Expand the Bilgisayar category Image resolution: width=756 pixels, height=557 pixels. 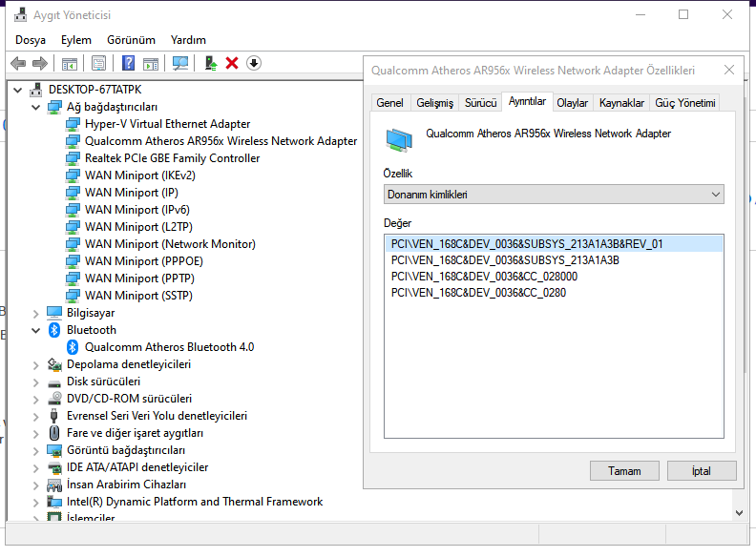click(36, 313)
